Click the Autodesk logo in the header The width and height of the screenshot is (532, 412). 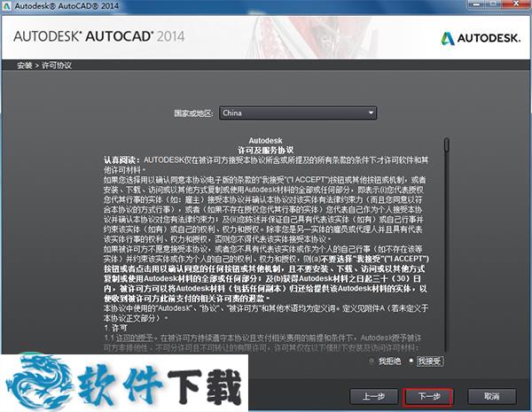[x=481, y=38]
